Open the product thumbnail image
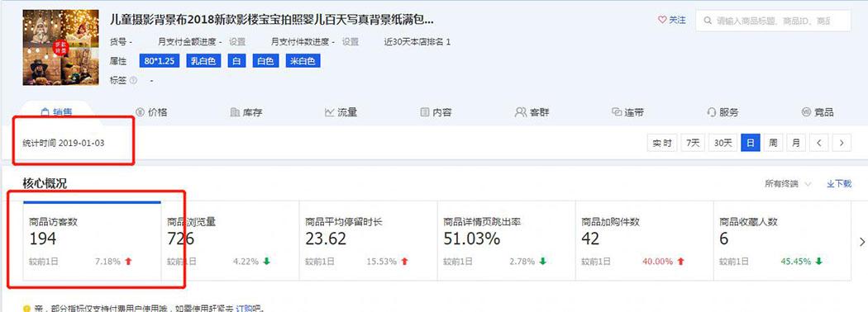The width and height of the screenshot is (868, 312). [x=61, y=47]
